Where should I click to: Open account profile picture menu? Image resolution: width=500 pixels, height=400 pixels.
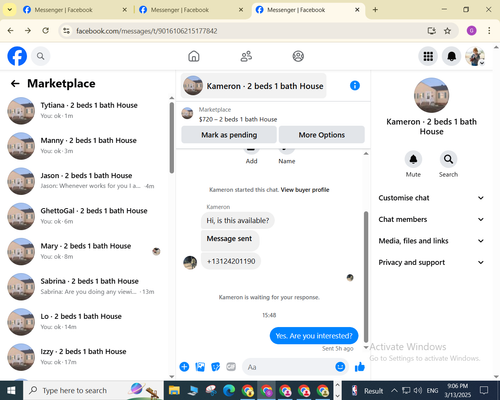(475, 56)
